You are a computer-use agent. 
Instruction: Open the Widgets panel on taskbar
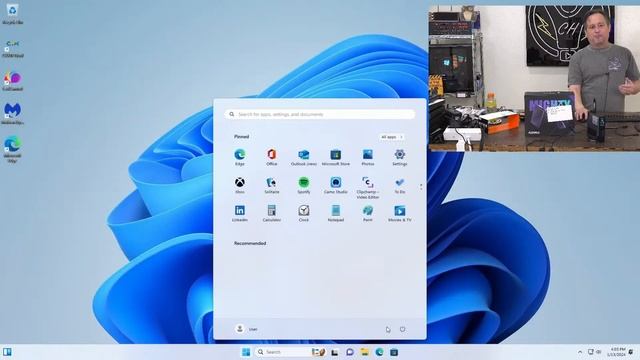coord(7,352)
